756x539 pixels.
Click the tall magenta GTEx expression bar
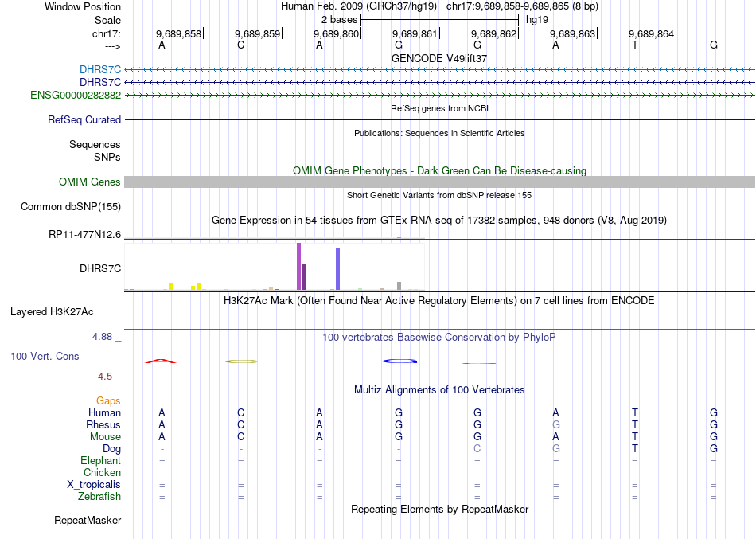299,267
